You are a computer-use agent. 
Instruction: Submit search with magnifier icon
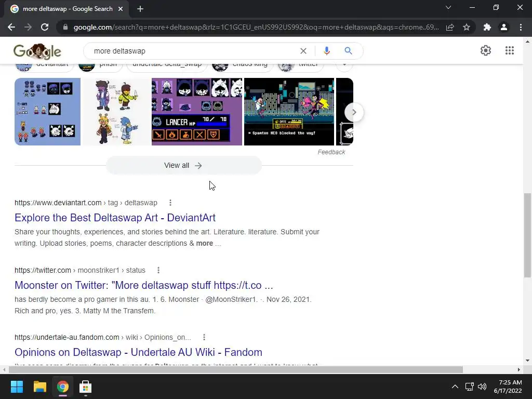click(x=348, y=51)
